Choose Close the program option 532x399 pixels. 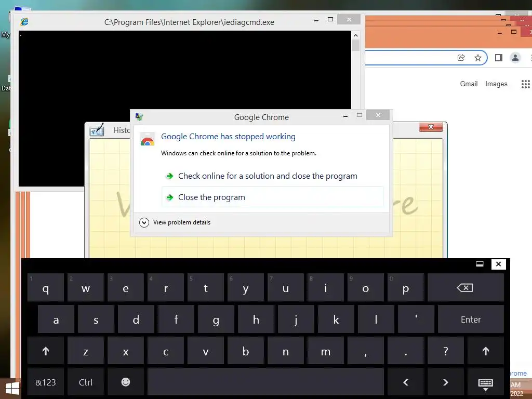(272, 197)
